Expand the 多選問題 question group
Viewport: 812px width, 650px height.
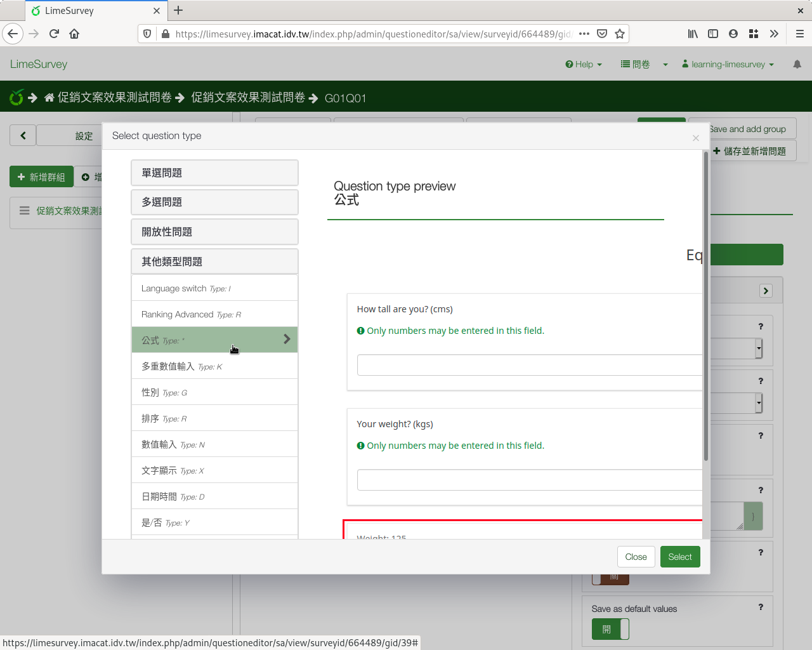(214, 202)
